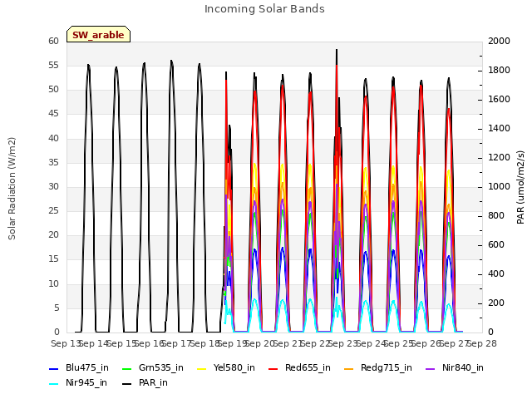Viewport: 532px width, 399px height.
Task: Click the Nir945_in legend label
Action: click(86, 382)
